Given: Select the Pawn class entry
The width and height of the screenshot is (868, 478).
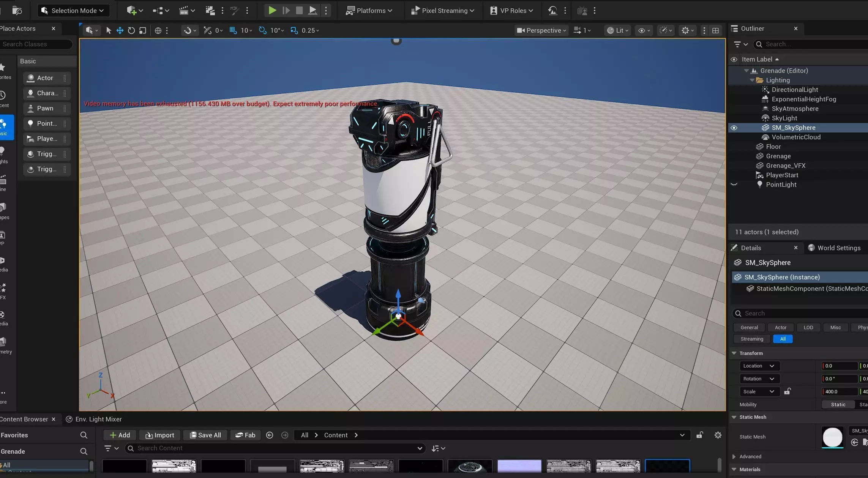Looking at the screenshot, I should pos(46,109).
